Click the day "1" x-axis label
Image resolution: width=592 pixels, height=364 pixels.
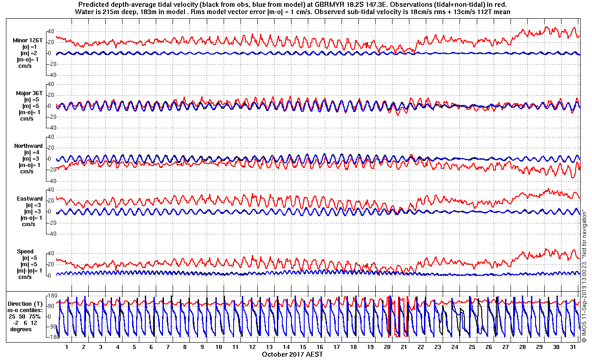67,347
